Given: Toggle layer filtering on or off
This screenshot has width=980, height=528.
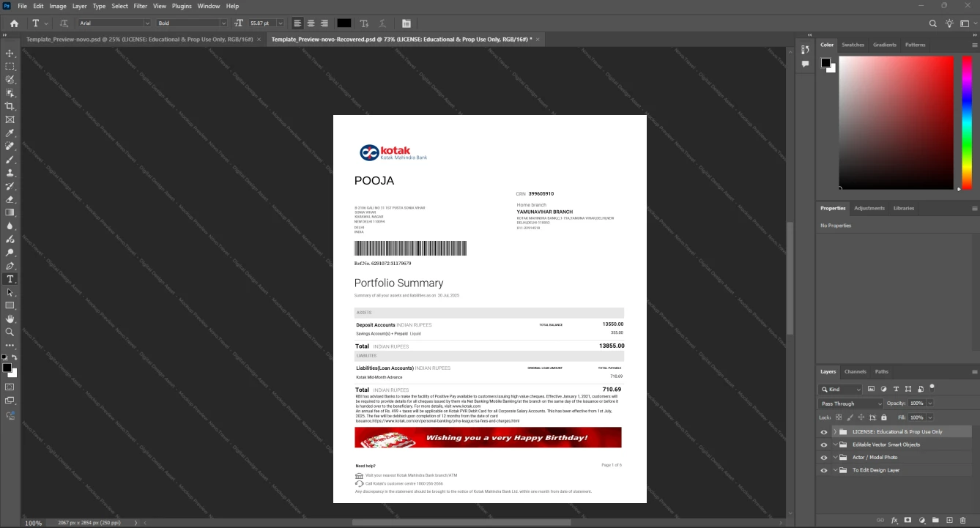Looking at the screenshot, I should point(932,387).
